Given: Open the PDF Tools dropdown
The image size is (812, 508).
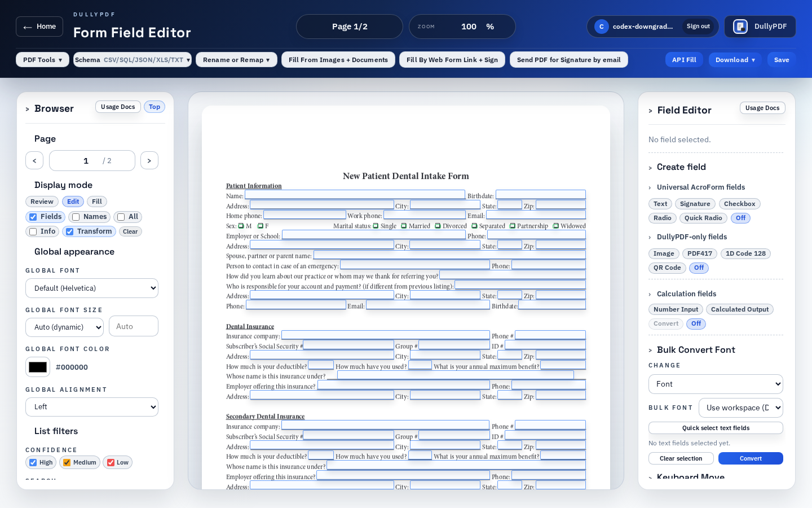Looking at the screenshot, I should coord(42,60).
